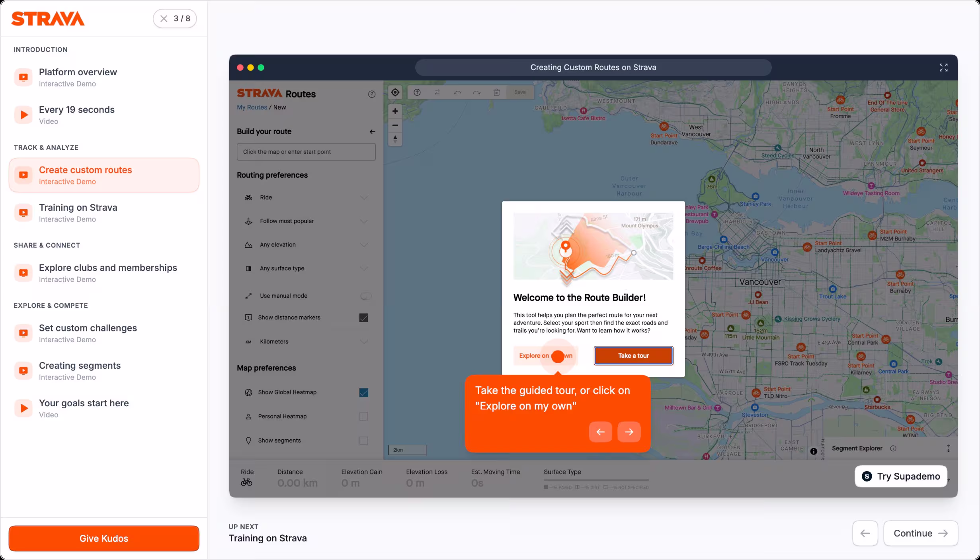Click the Any elevation mountain icon
The height and width of the screenshot is (560, 980).
click(x=248, y=245)
